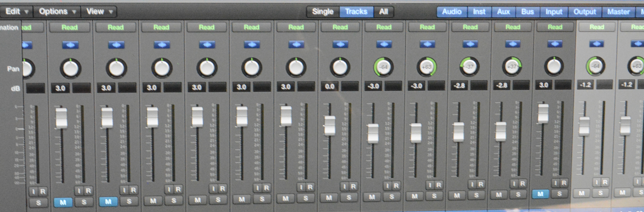Click the -2.8 dB field under the +37 pan knob
This screenshot has width=644, height=212.
pos(502,85)
